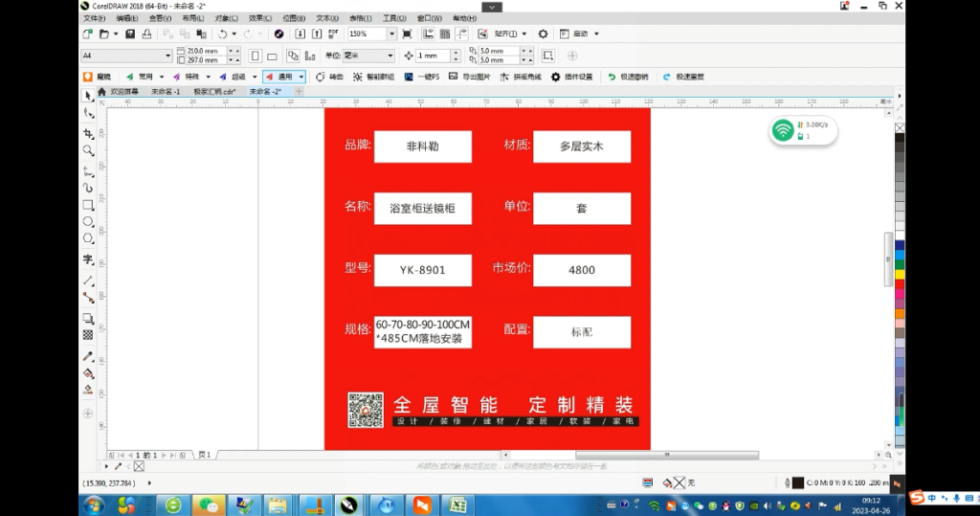Expand the 超级 plugin dropdown
This screenshot has width=980, height=516.
click(x=255, y=77)
